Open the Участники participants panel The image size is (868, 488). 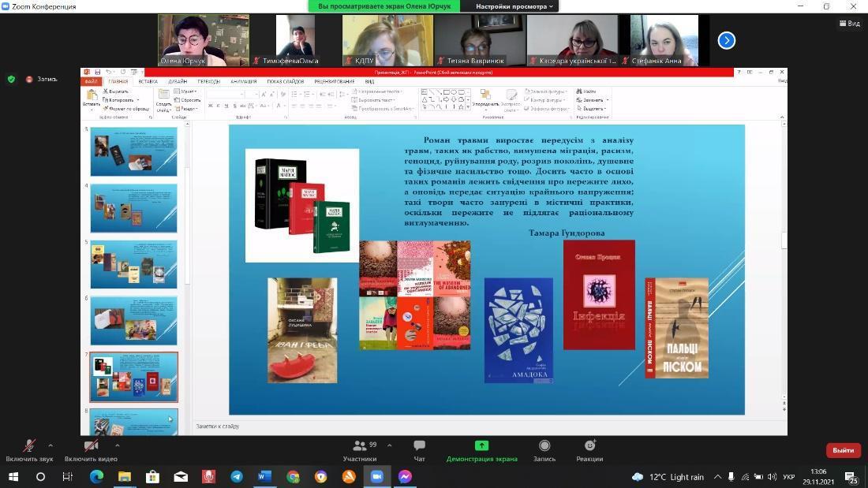360,449
